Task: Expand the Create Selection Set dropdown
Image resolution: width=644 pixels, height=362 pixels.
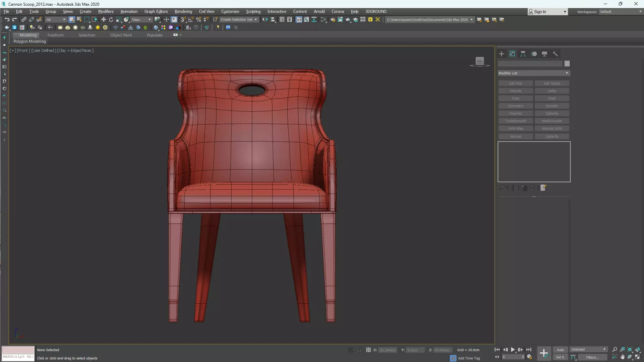Action: [239, 19]
